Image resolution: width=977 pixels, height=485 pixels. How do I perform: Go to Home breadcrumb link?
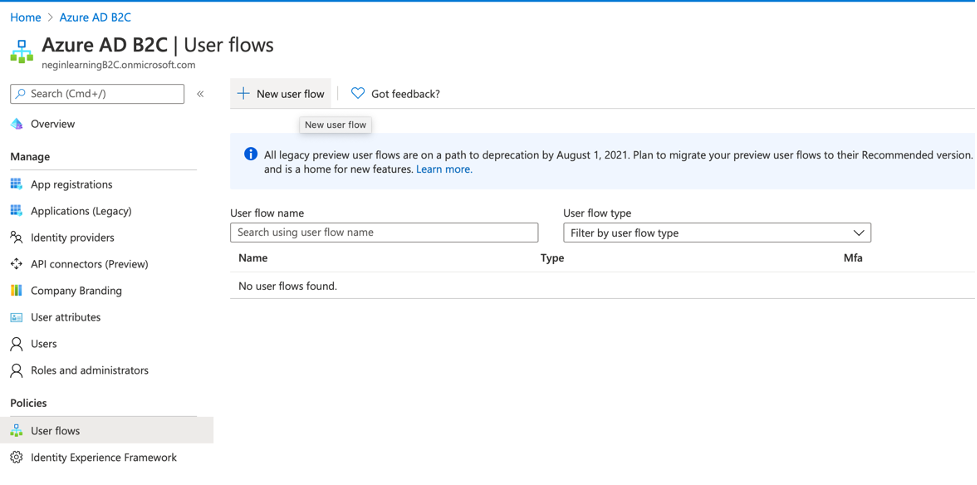[x=26, y=17]
